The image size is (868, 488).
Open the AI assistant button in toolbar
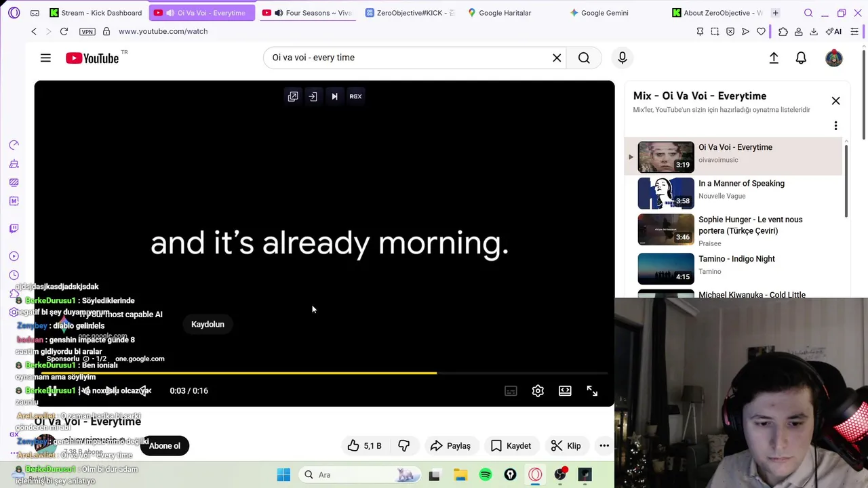coord(834,31)
